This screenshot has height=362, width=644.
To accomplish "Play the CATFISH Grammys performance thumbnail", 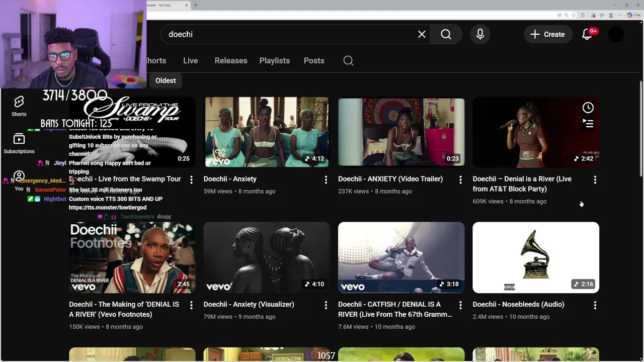I will pos(401,257).
